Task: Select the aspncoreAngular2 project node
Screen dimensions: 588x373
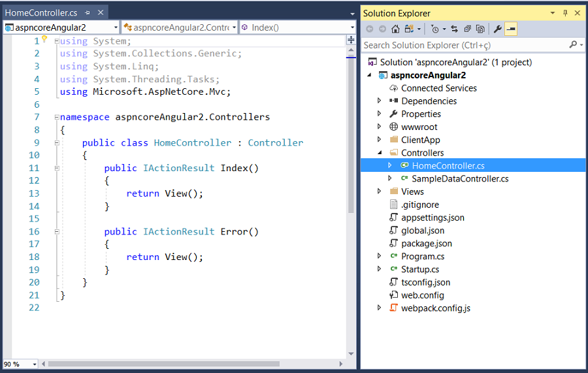Action: [428, 75]
